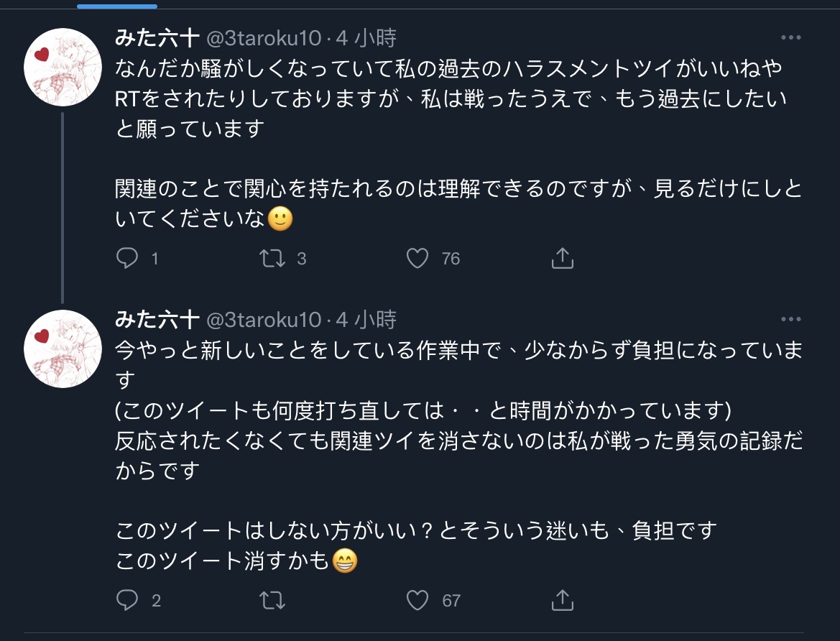Open profile avatar on second tweet
Viewport: 840px width, 641px height.
(63, 349)
